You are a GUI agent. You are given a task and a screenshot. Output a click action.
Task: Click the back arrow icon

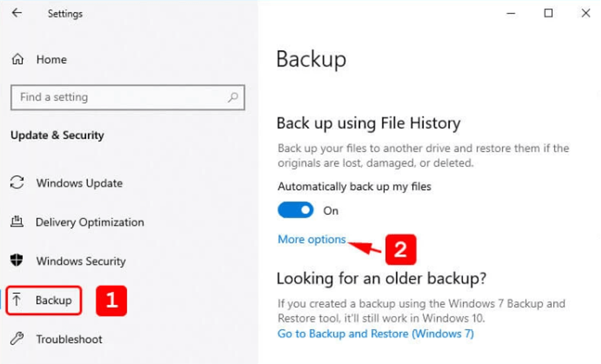coord(17,13)
